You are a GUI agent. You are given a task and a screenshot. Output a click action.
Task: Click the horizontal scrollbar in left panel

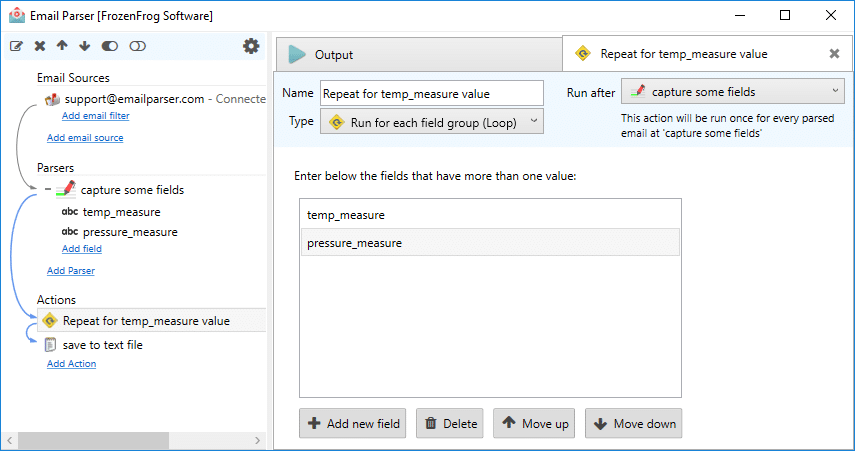(x=94, y=440)
